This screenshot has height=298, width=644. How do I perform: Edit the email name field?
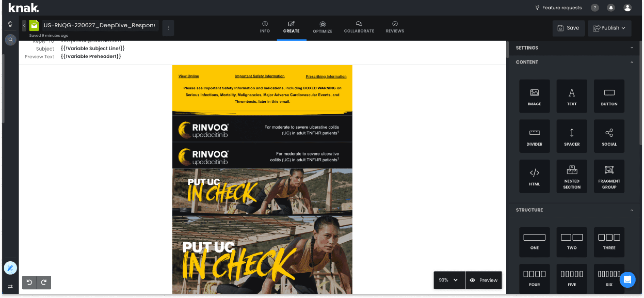100,25
